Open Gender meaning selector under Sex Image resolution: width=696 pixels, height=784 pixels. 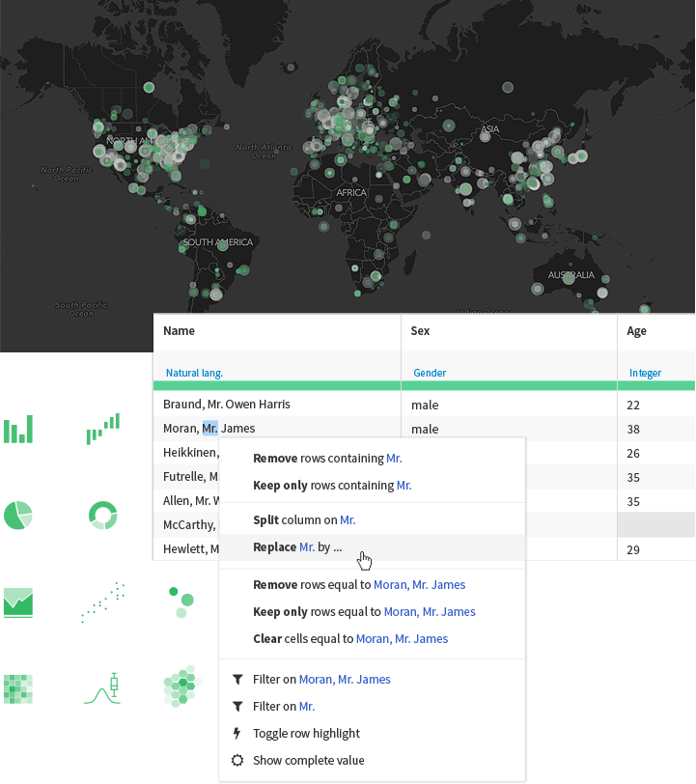click(430, 373)
